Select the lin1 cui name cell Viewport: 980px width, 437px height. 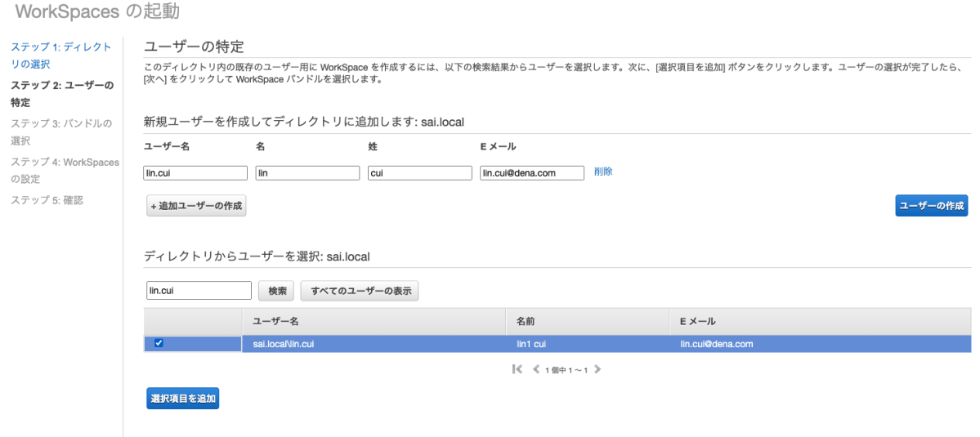588,344
